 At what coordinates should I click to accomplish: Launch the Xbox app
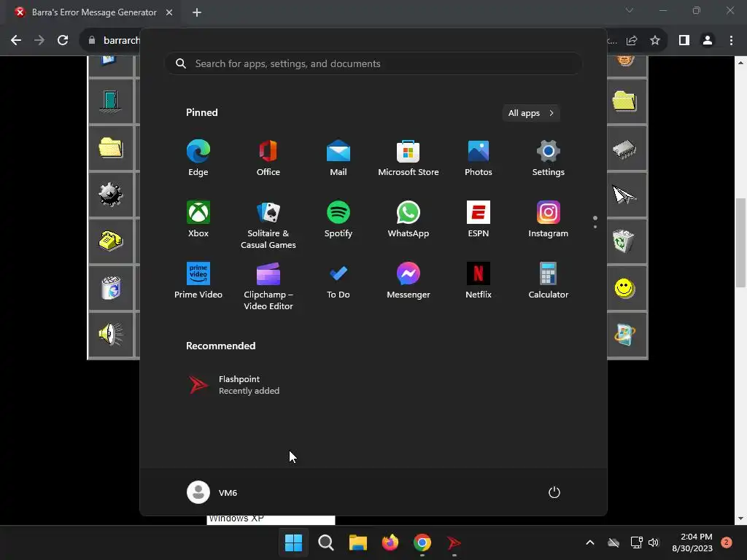(198, 219)
